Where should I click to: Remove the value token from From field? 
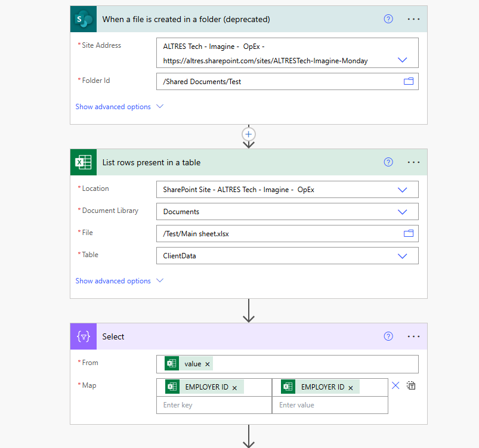click(x=208, y=364)
